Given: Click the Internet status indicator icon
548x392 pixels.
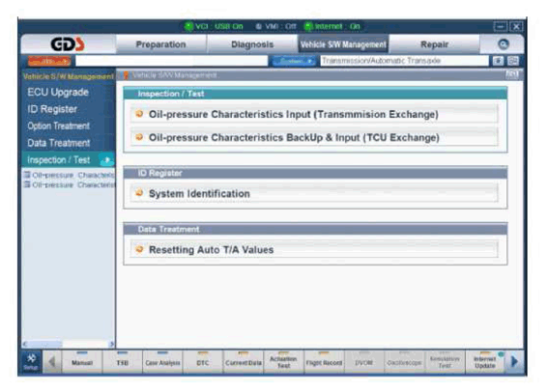Looking at the screenshot, I should (x=308, y=26).
